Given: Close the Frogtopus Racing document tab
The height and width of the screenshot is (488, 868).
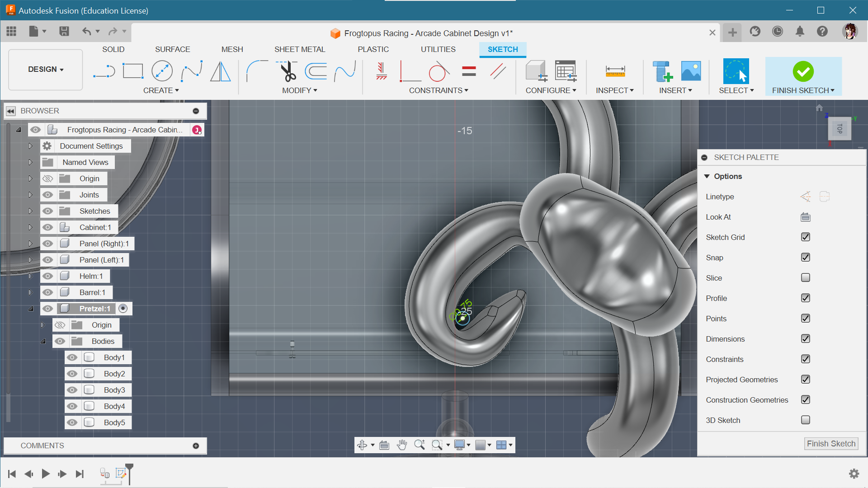Looking at the screenshot, I should (x=712, y=33).
